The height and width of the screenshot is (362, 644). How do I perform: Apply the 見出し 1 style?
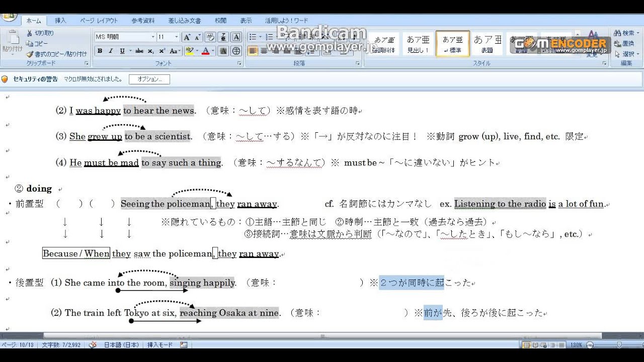pyautogui.click(x=419, y=44)
